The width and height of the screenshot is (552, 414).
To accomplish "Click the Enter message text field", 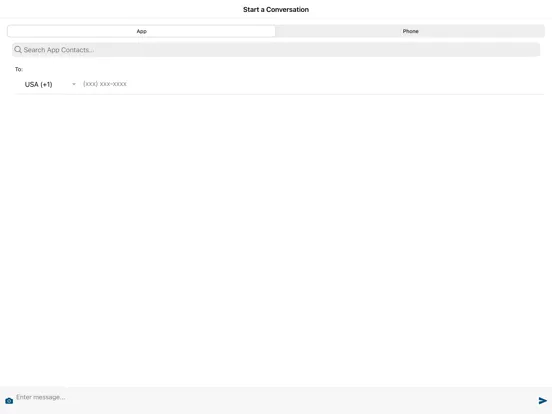I will point(275,397).
